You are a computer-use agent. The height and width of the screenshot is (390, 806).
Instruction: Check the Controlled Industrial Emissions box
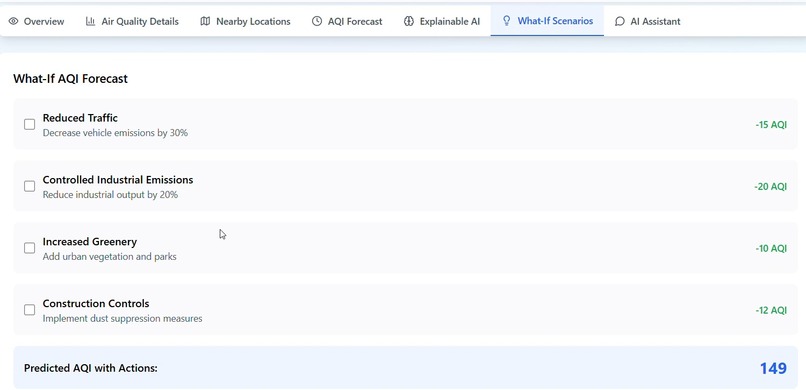coord(30,186)
